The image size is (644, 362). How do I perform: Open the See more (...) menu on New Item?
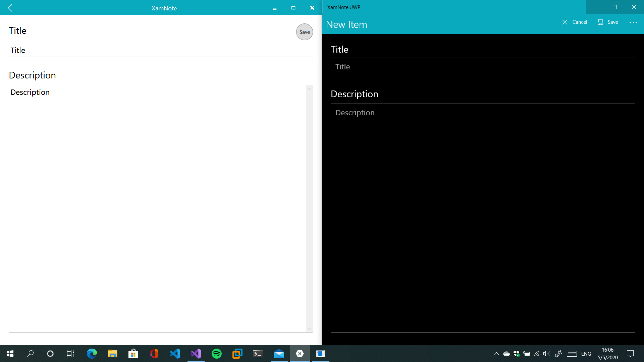(633, 22)
